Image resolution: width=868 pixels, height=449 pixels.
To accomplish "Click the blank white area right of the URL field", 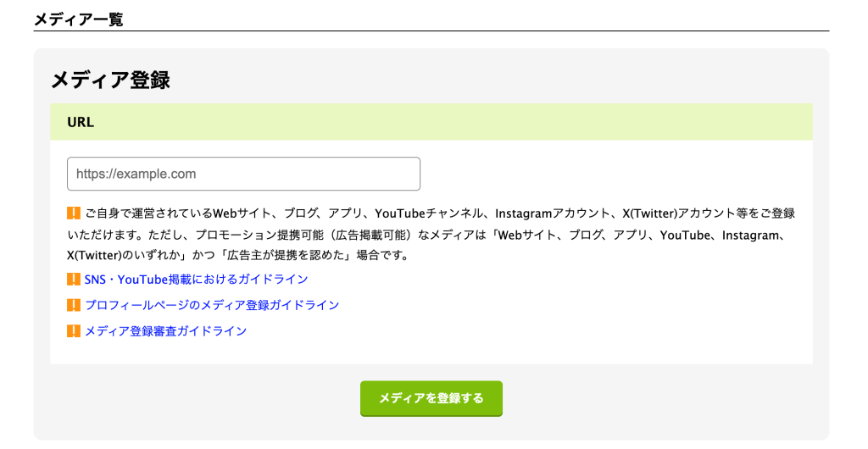I will [610, 174].
